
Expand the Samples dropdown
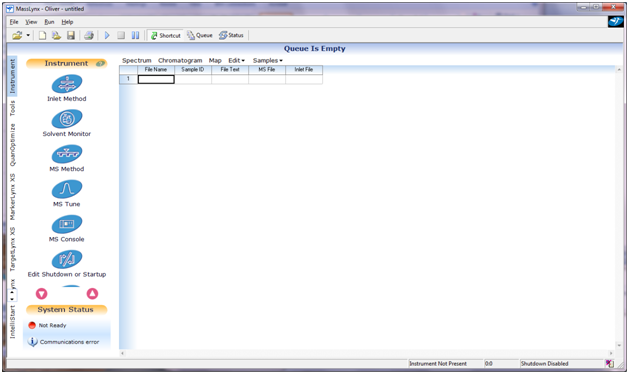[268, 60]
